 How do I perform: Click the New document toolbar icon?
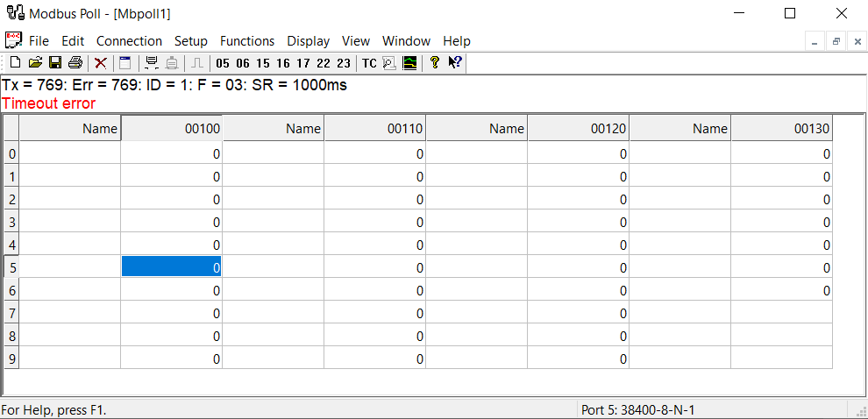15,63
